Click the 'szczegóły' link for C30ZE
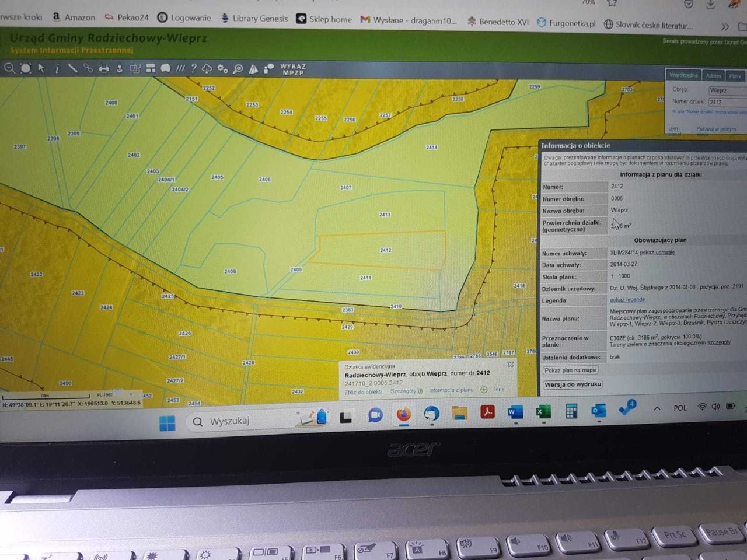Viewport: 747px width, 560px height. [x=719, y=343]
